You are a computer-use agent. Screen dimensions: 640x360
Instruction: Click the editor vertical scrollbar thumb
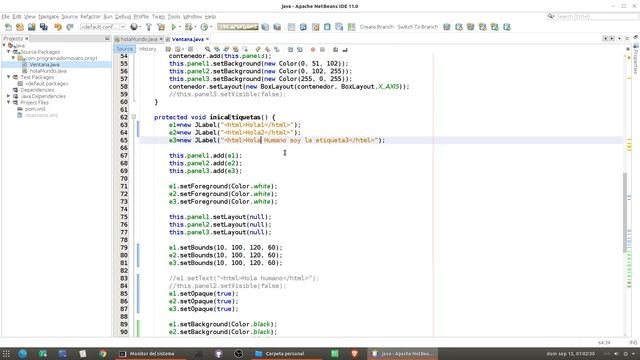[625, 212]
